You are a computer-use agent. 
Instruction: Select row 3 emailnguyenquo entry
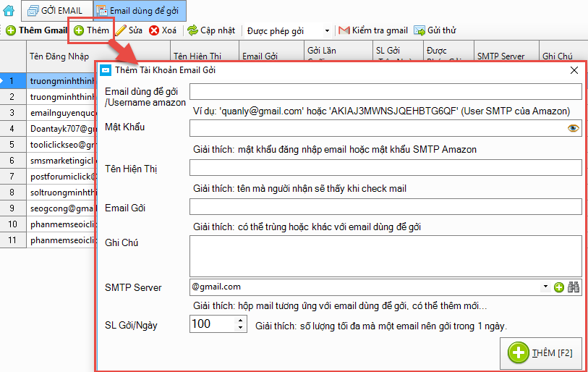(x=62, y=113)
